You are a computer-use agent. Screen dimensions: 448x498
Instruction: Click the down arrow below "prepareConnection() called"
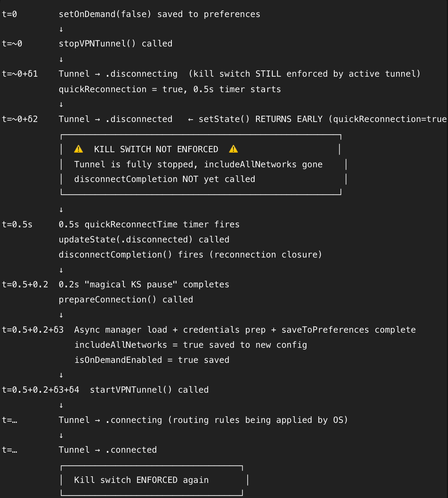pos(61,315)
